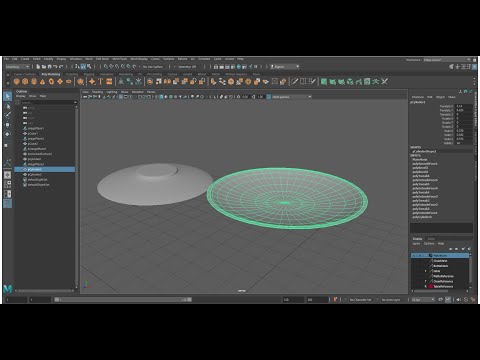Click the Type tool T shelf icon
This screenshot has width=480, height=360.
tap(100, 81)
